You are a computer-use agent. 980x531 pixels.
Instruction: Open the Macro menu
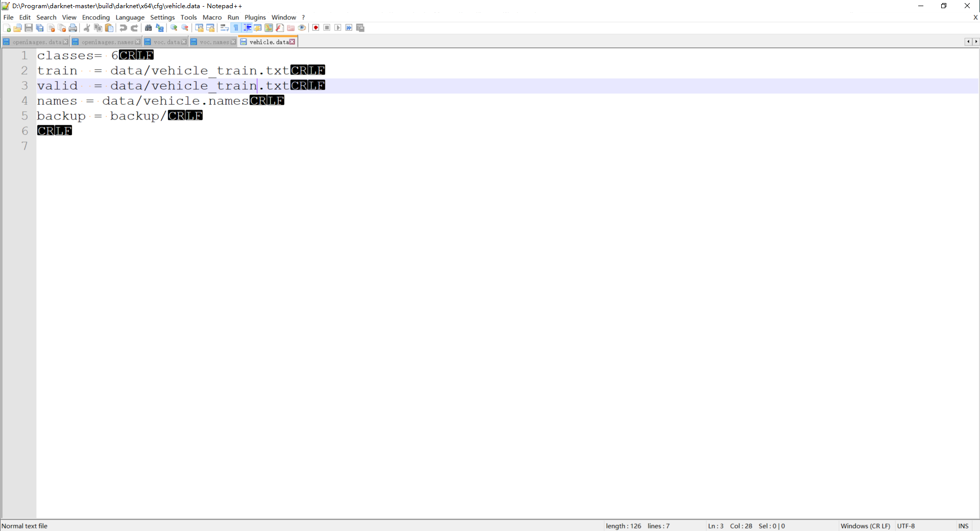point(212,17)
